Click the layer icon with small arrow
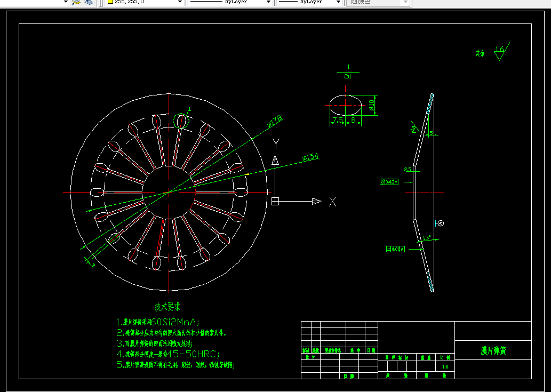This screenshot has height=392, width=551. pos(76,2)
